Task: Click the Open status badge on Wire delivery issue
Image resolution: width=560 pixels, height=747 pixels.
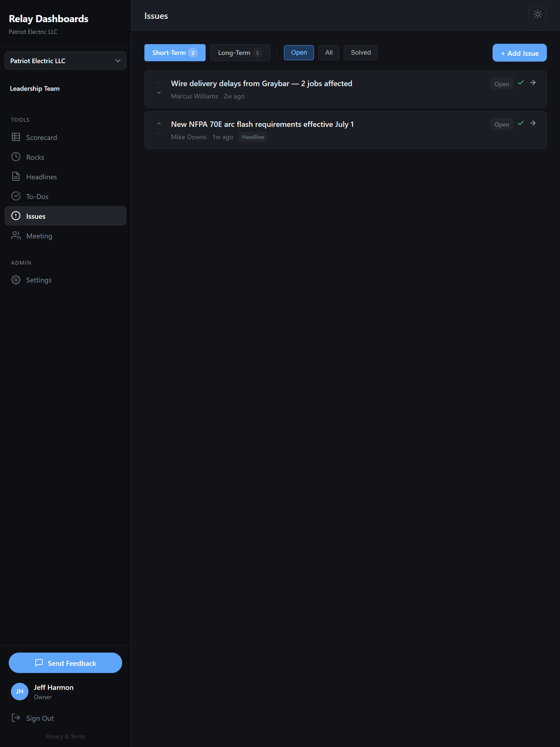Action: coord(501,83)
